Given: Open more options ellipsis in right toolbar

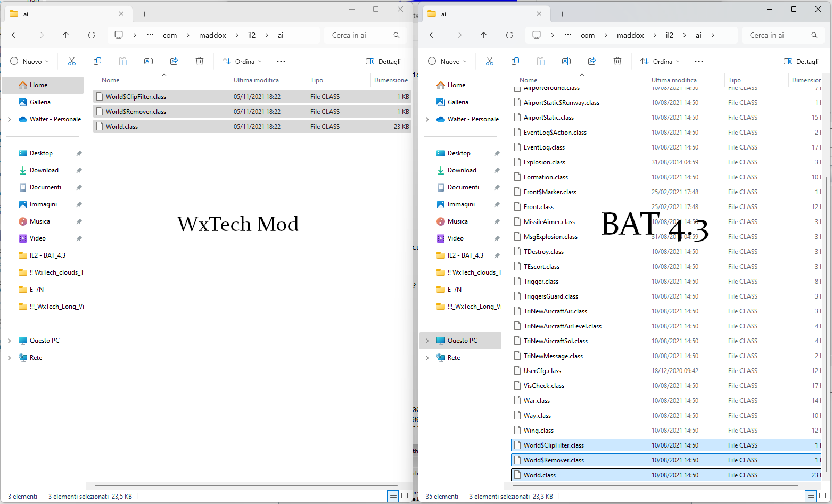Looking at the screenshot, I should (x=699, y=61).
